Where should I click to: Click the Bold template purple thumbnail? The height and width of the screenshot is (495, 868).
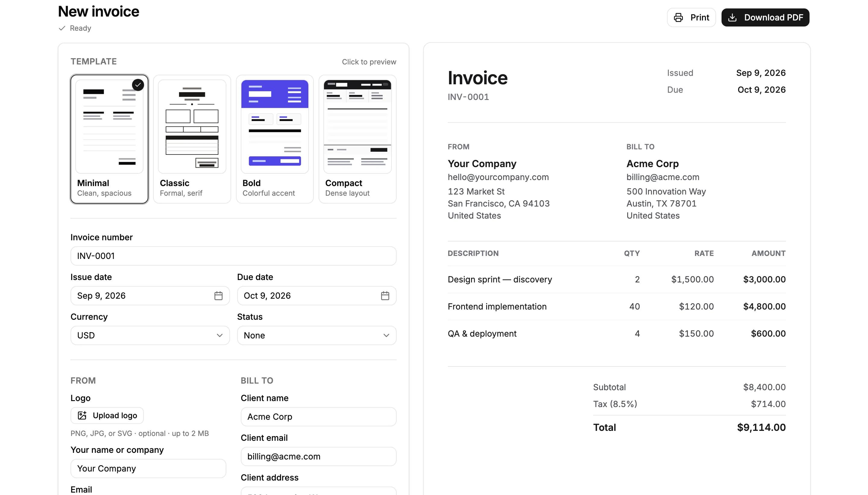tap(275, 126)
